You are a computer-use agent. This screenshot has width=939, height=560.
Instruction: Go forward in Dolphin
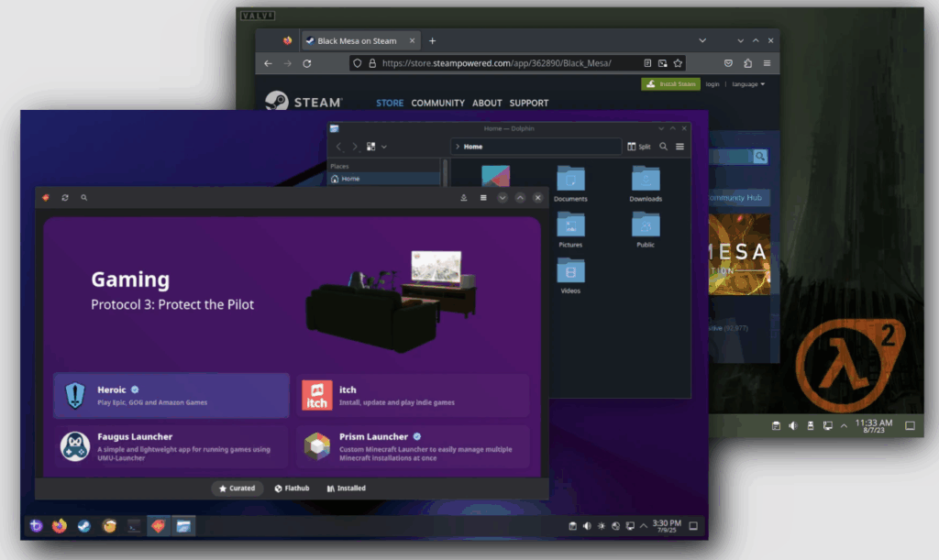click(x=355, y=147)
